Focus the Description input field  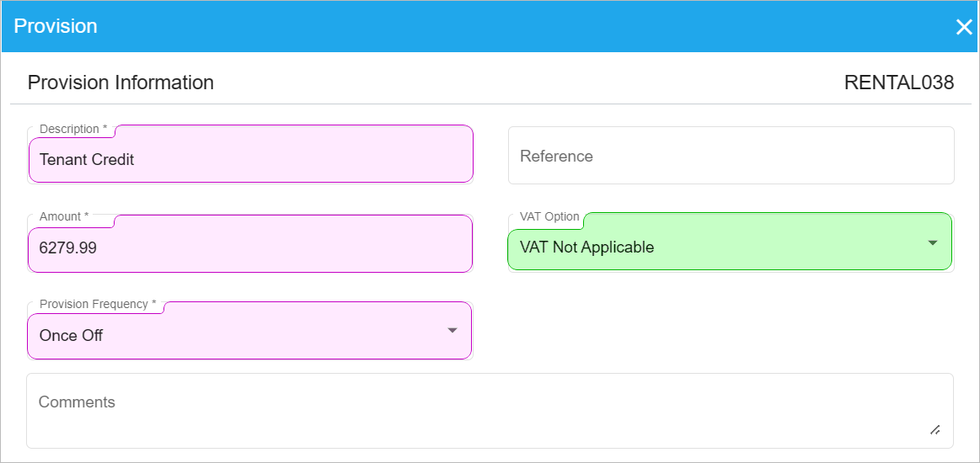[250, 154]
